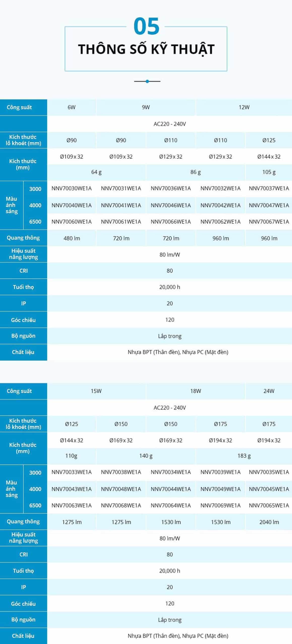This screenshot has width=292, height=644.
Task: Click model code NNV70069WE1A
Action: [x=220, y=505]
